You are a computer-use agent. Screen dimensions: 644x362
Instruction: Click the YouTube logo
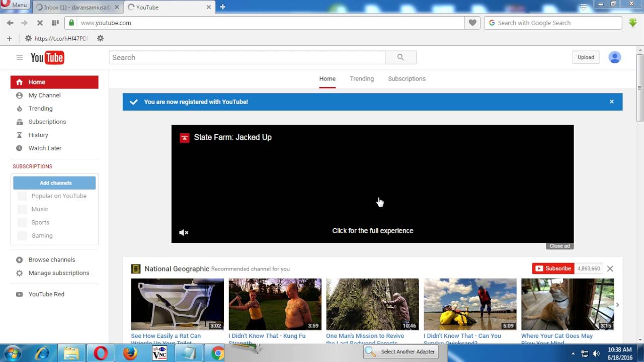point(47,57)
